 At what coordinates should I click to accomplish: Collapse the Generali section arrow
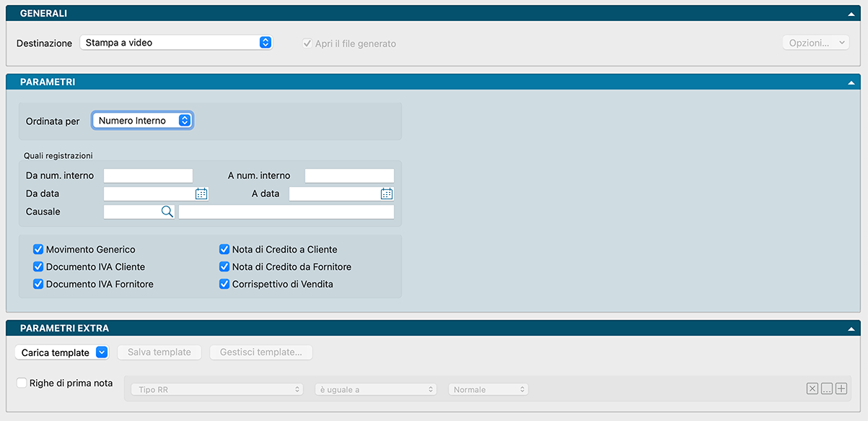coord(852,14)
